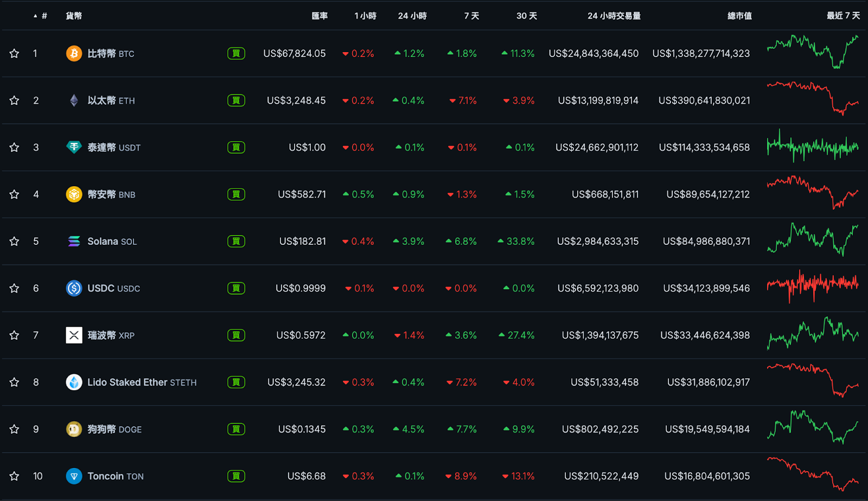The height and width of the screenshot is (501, 868).
Task: Sort by 24 小時 change column
Action: click(x=412, y=16)
